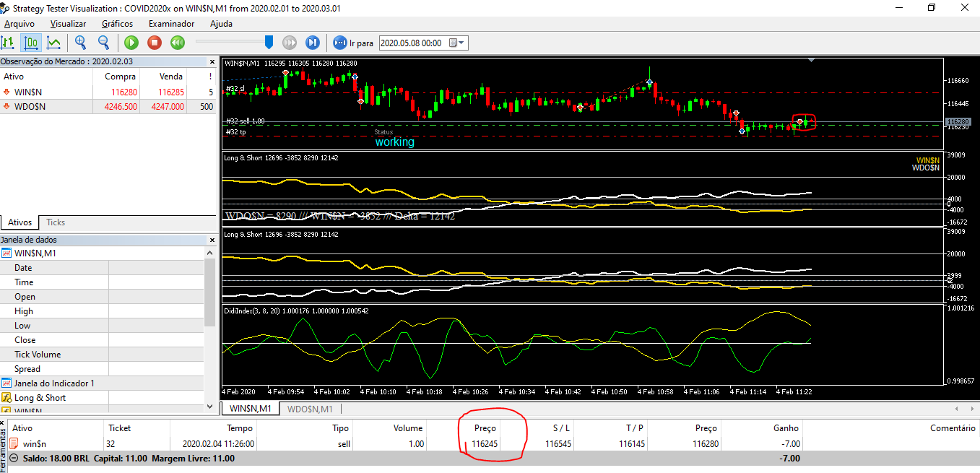
Task: Click the Ganho column header
Action: tap(786, 428)
